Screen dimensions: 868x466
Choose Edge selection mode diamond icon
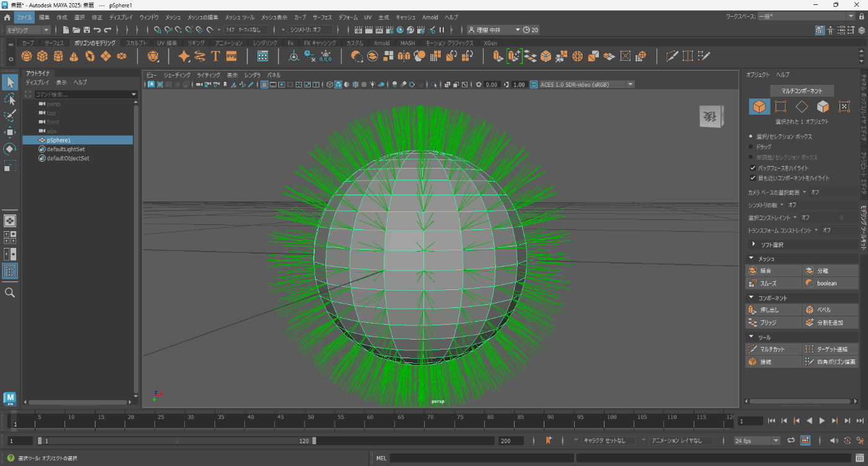(x=802, y=107)
